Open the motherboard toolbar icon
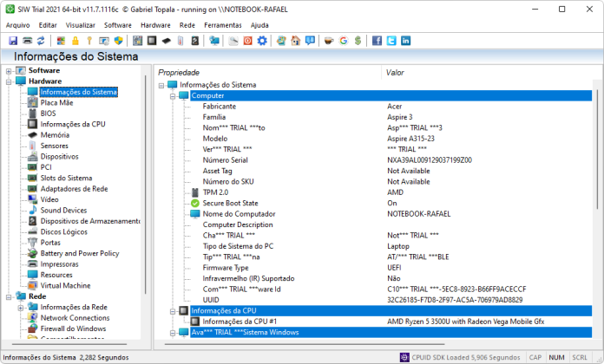The height and width of the screenshot is (364, 604). (x=137, y=41)
